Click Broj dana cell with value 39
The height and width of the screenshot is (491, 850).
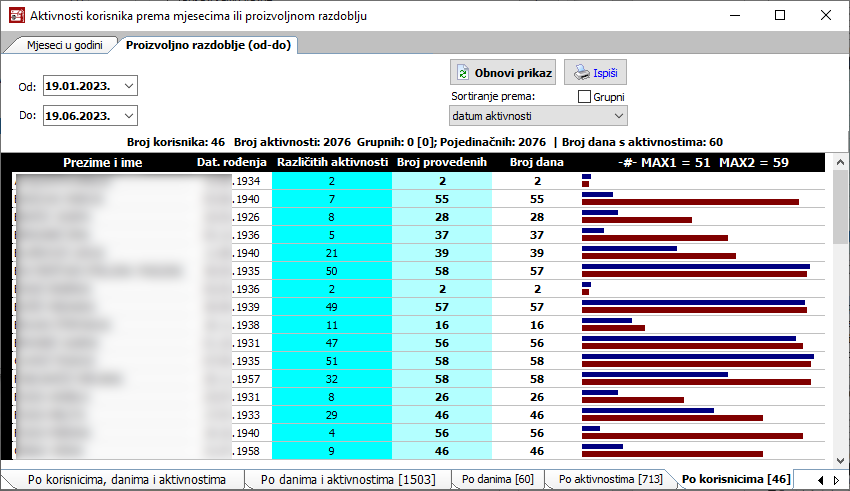[537, 253]
